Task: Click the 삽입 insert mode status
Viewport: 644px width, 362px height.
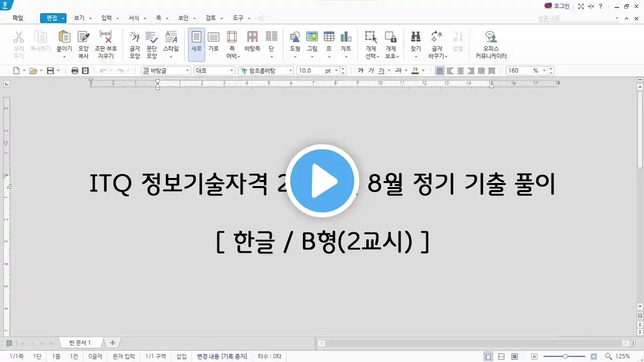Action: [x=181, y=356]
